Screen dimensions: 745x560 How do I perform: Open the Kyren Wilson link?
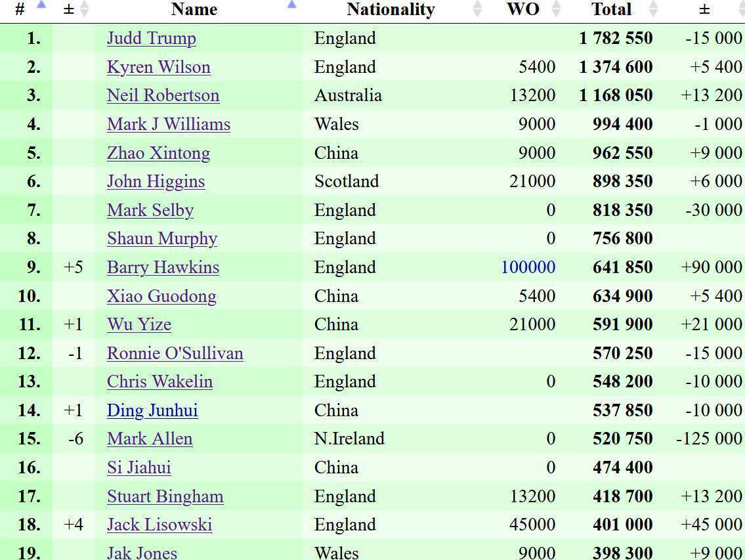(x=159, y=67)
